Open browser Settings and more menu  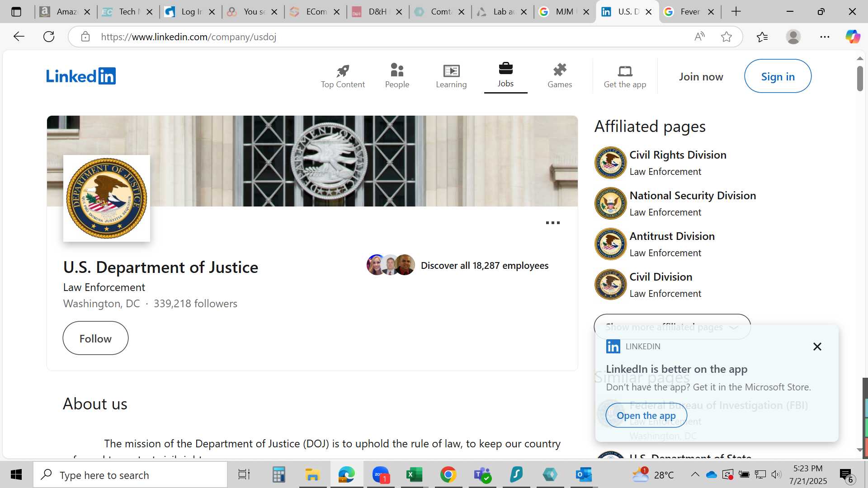(x=825, y=37)
